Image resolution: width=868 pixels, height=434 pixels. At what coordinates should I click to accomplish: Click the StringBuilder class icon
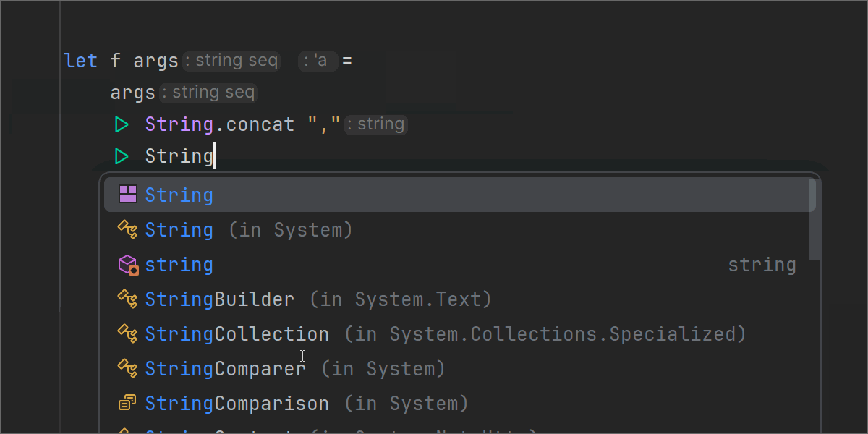(x=128, y=299)
